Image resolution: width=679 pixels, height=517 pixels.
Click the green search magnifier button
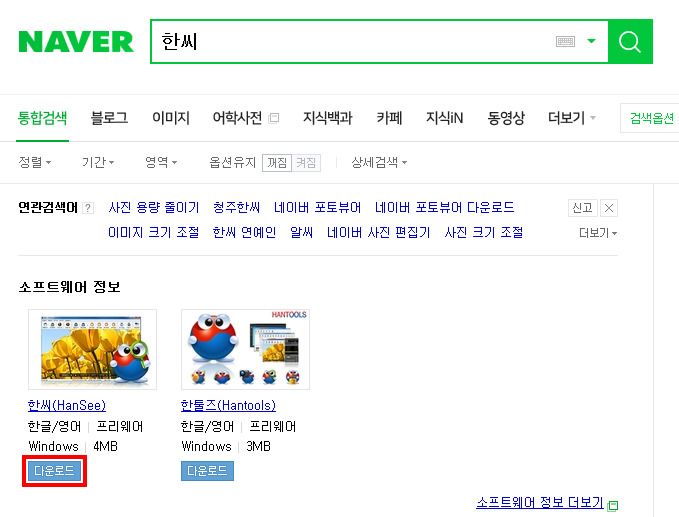point(630,42)
